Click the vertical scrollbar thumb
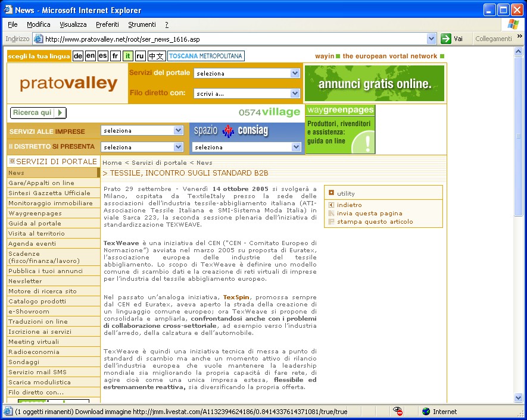 [x=518, y=136]
